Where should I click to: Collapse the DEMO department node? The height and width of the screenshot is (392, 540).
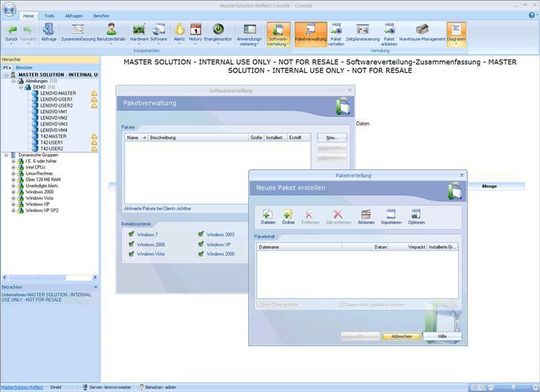(x=20, y=87)
